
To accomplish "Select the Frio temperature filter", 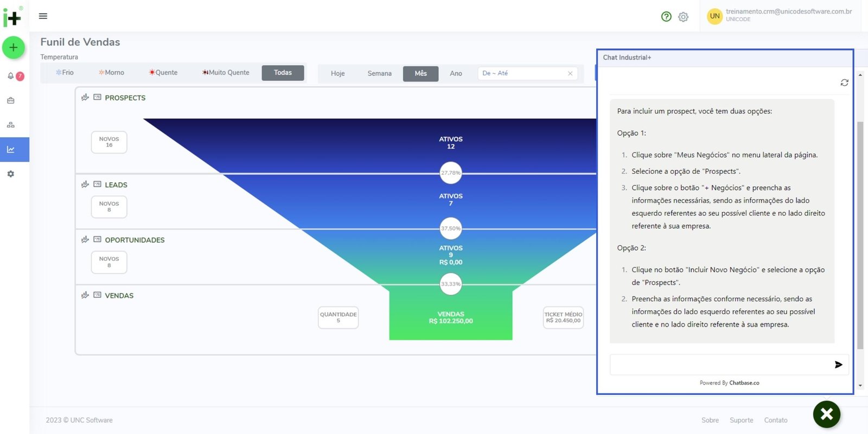I will (65, 73).
